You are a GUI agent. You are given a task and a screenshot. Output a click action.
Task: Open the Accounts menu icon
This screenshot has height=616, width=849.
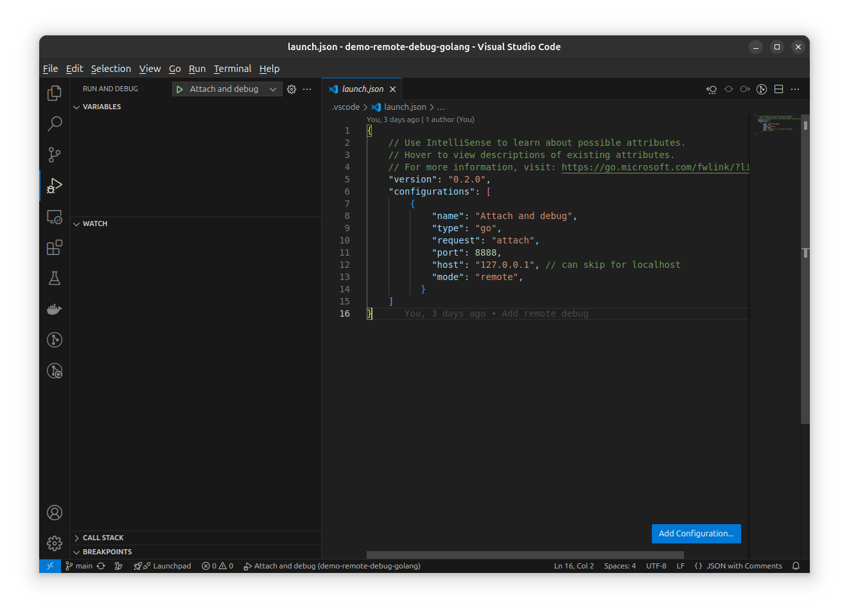coord(55,513)
